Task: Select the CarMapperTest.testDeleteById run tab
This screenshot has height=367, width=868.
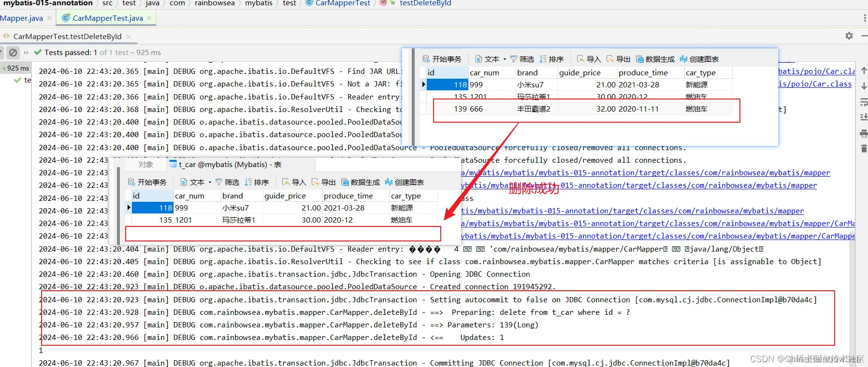Action: point(67,36)
